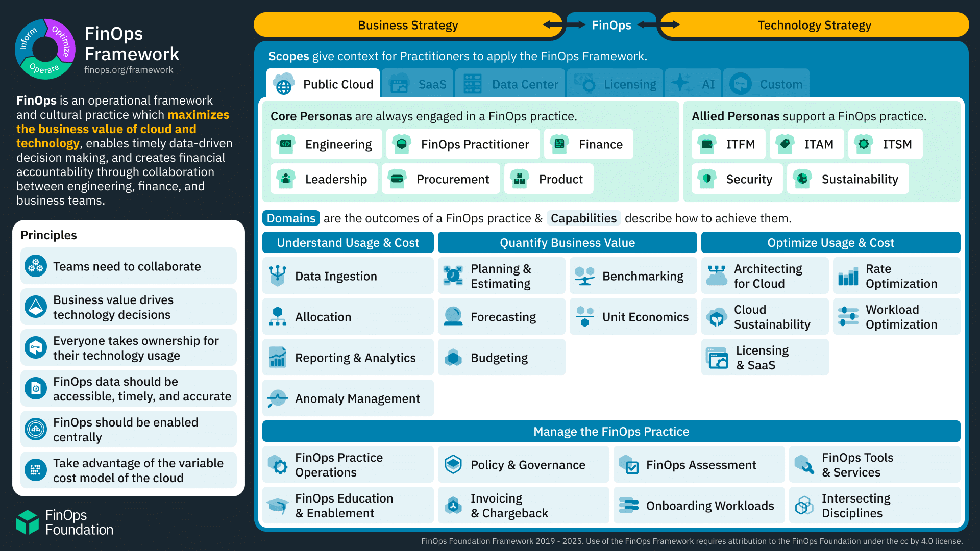Click the Unit Economics capability

coord(633,316)
